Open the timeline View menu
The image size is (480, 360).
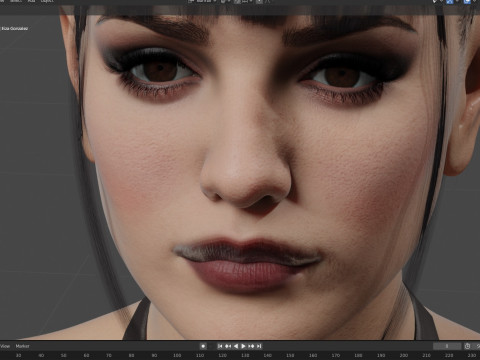coord(5,346)
